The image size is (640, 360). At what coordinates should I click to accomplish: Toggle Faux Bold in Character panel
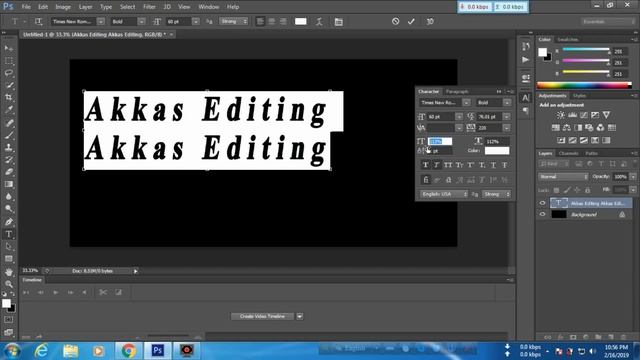(425, 165)
